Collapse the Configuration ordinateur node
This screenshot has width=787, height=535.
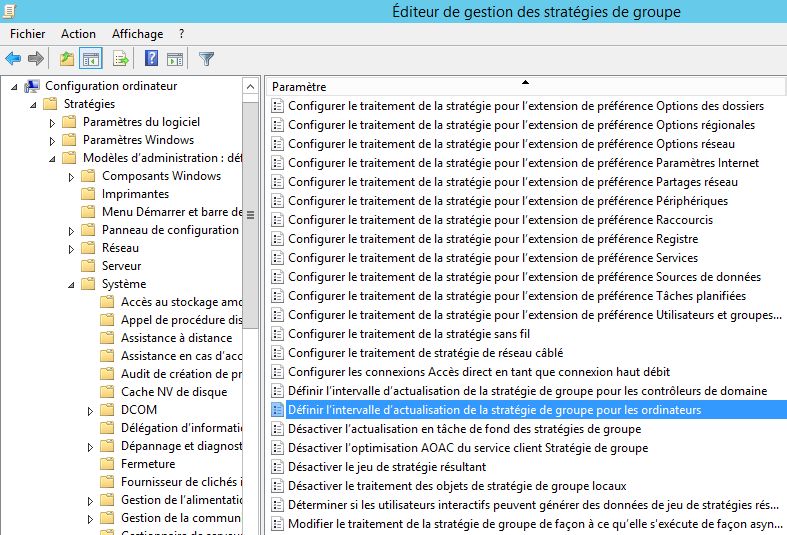click(x=14, y=87)
